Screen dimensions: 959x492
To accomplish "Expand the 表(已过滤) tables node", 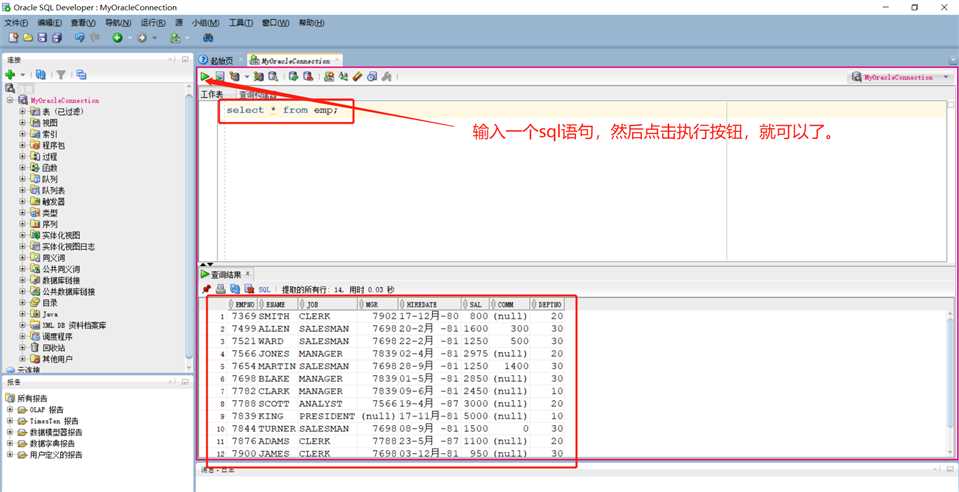I will [23, 111].
